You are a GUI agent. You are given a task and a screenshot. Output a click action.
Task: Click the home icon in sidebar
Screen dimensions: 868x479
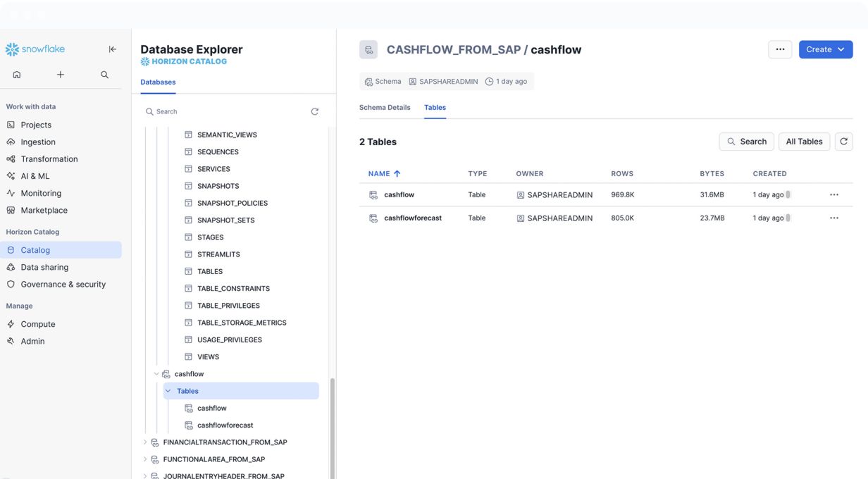[x=17, y=75]
